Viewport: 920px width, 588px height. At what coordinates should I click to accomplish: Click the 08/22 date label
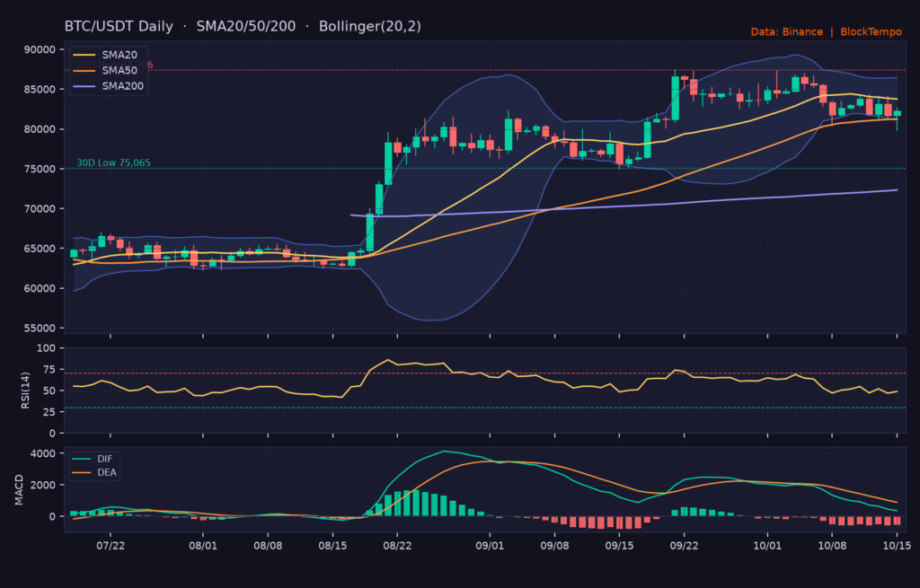coord(397,546)
